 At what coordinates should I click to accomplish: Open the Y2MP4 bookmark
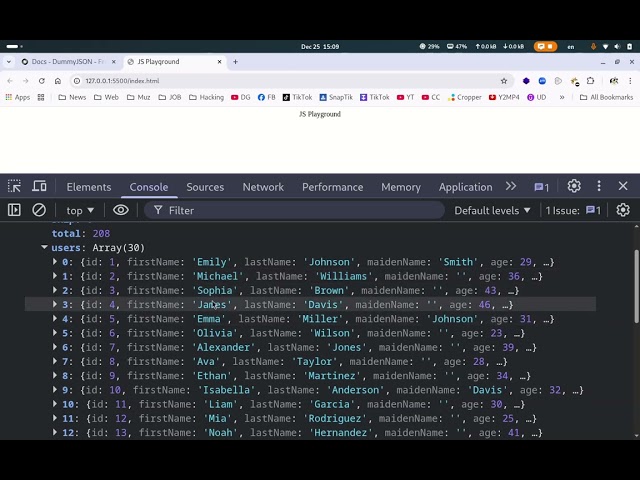click(x=504, y=97)
